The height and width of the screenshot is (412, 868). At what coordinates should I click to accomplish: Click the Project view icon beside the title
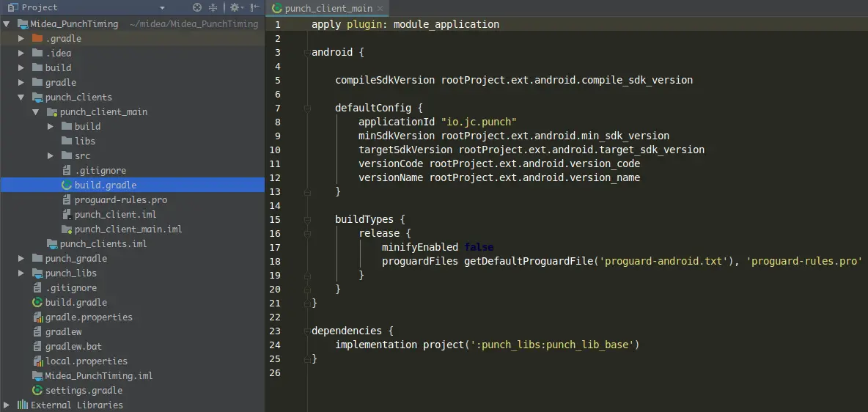[12, 8]
